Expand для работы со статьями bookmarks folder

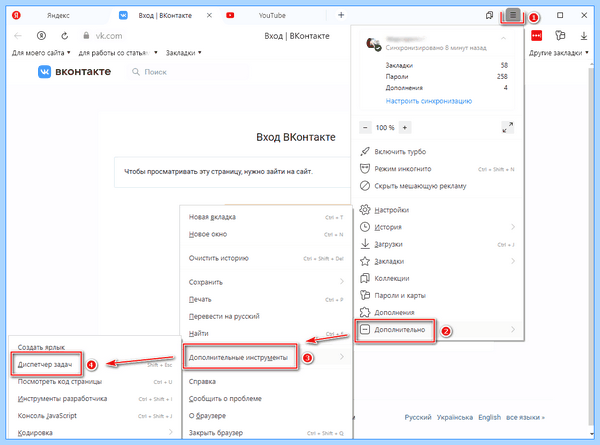click(118, 53)
